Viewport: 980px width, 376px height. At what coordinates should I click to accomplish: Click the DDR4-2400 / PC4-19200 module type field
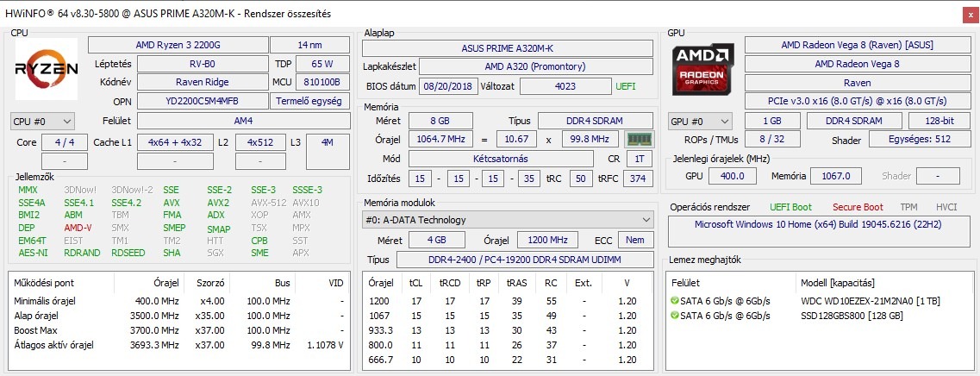click(x=524, y=260)
